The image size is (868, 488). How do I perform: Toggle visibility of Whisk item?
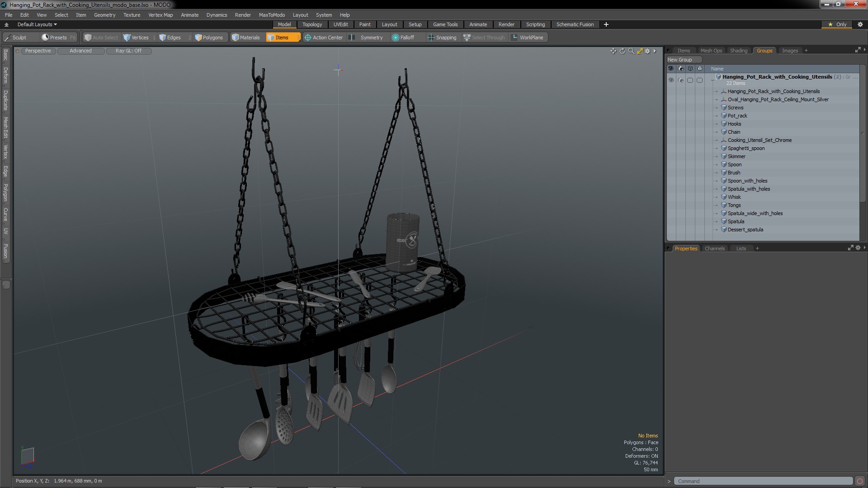671,197
